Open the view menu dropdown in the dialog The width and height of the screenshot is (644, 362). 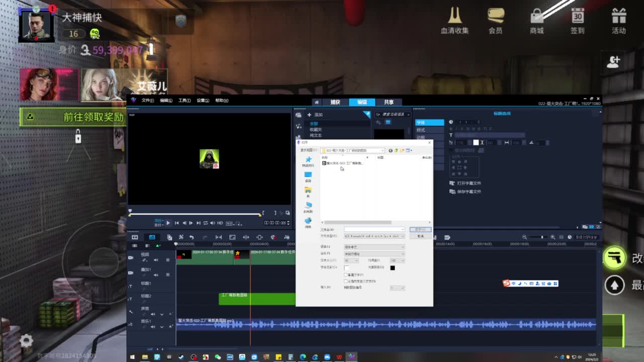(409, 150)
